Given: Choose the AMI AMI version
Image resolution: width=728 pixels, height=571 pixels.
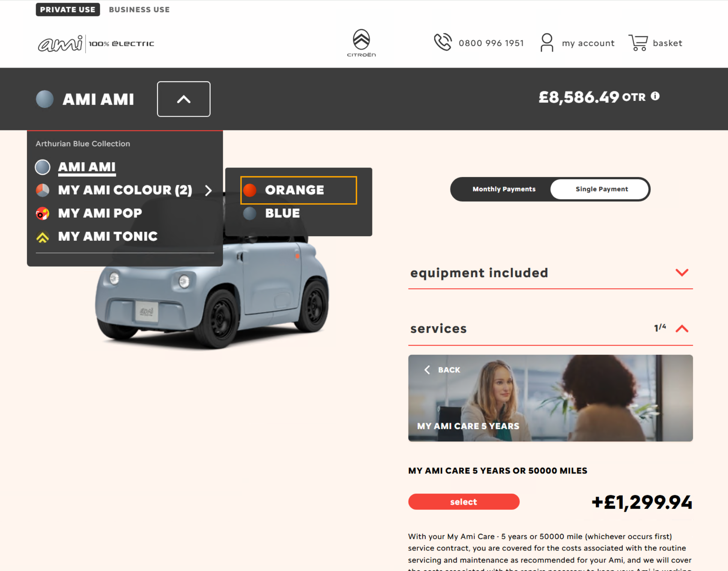Looking at the screenshot, I should [87, 167].
